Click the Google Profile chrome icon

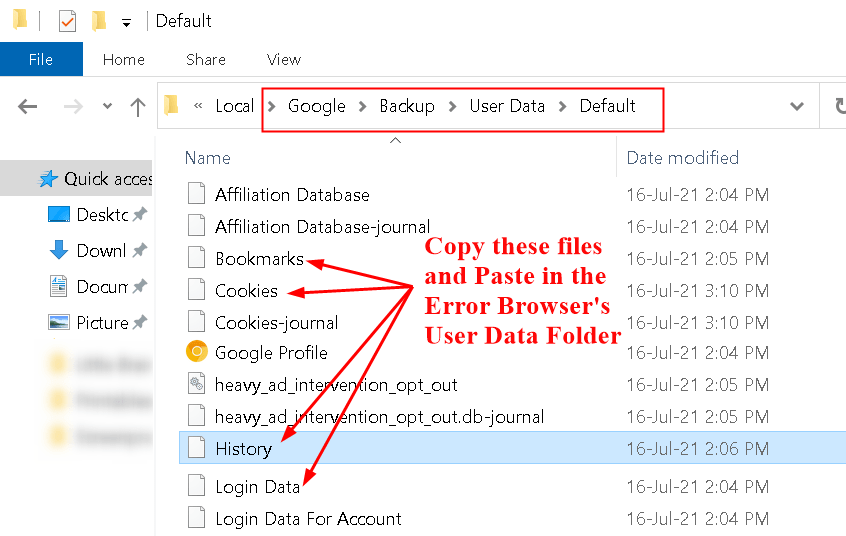click(x=196, y=352)
